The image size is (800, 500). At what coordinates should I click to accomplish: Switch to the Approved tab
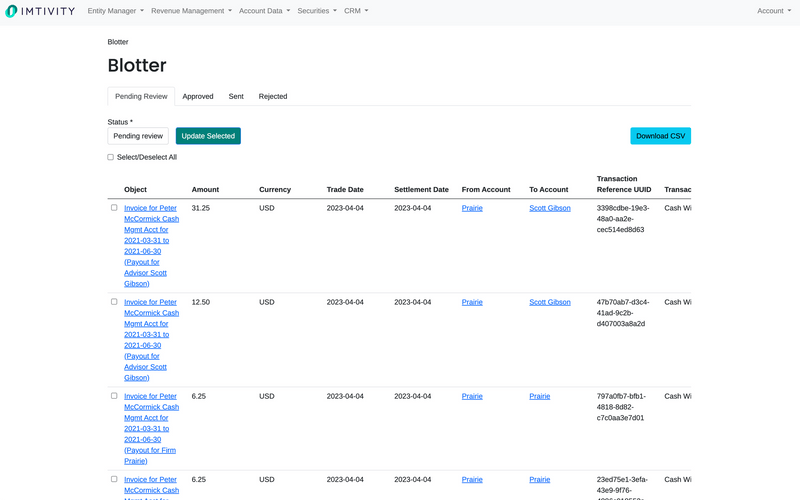198,97
